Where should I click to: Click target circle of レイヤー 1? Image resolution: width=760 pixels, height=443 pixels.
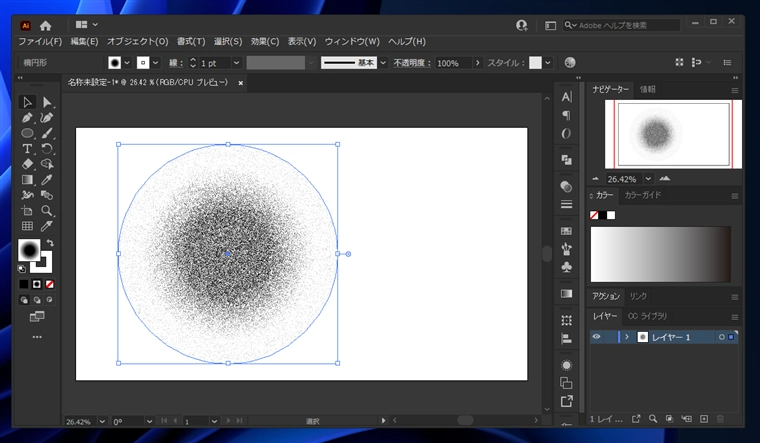722,337
